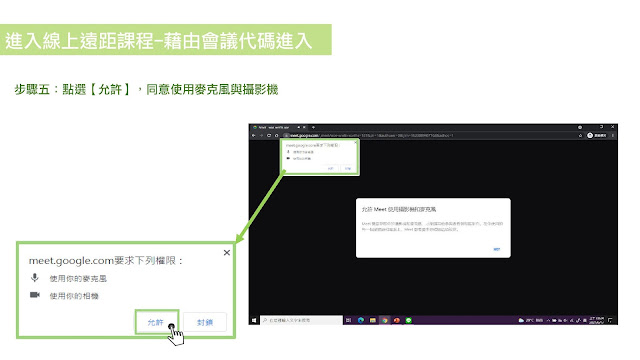This screenshot has width=640, height=360.
Task: Switch to Chrome via taskbar icon
Action: pos(385,320)
